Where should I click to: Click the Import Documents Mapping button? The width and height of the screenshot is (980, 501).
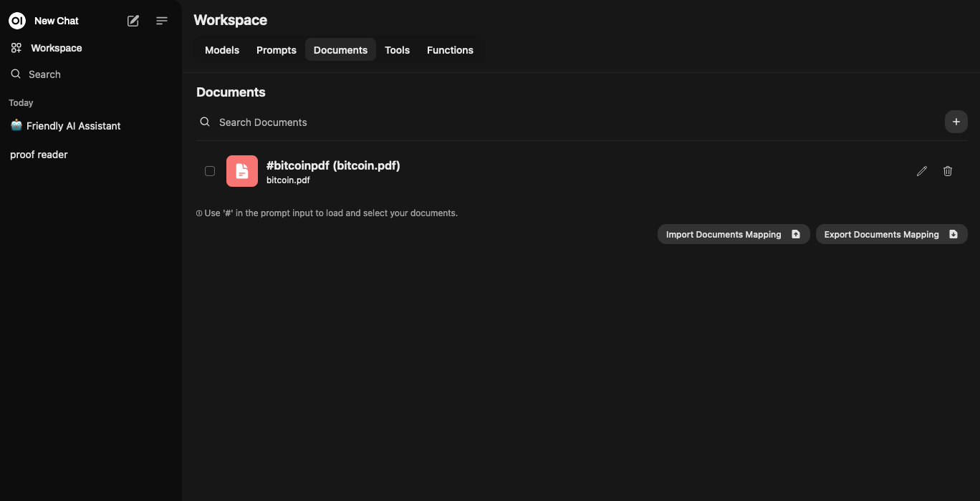pos(734,234)
